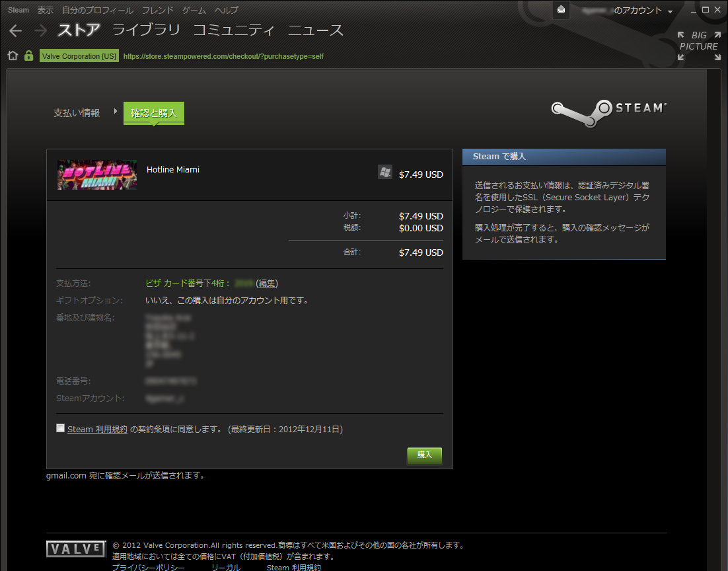Click the Steam で購入 panel header
This screenshot has height=571, width=728.
(x=564, y=157)
